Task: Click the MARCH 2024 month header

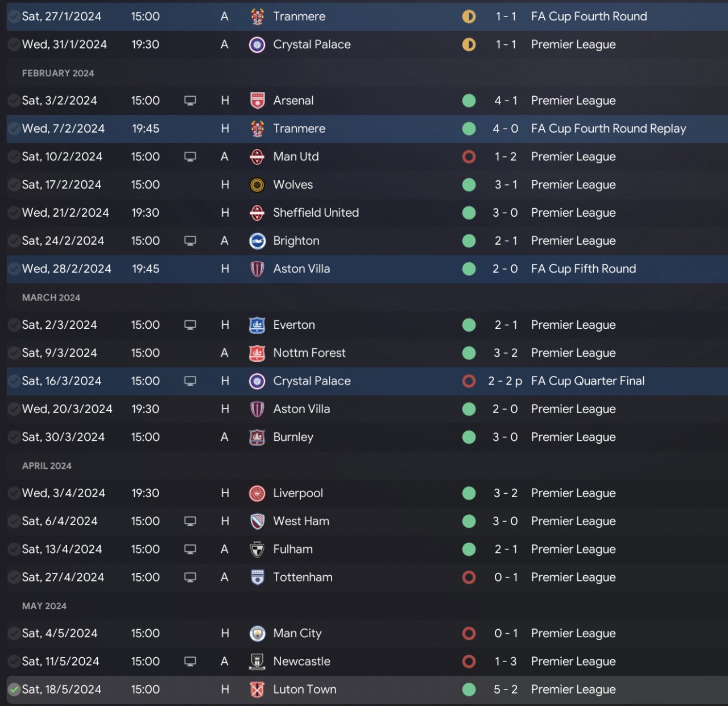Action: 51,298
